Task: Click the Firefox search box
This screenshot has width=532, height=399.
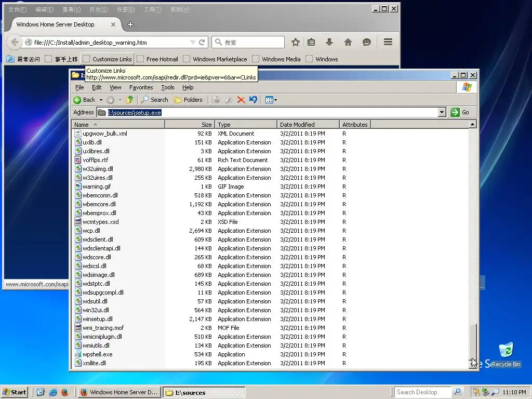Action: (248, 42)
